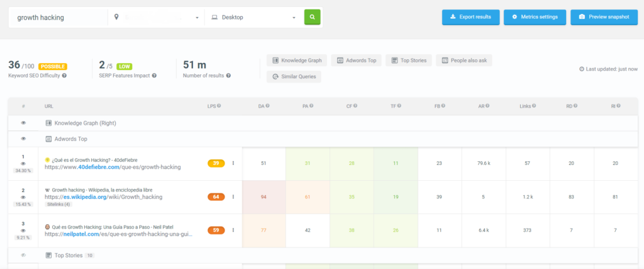Toggle eye icon on Adwords Top row

click(x=23, y=139)
